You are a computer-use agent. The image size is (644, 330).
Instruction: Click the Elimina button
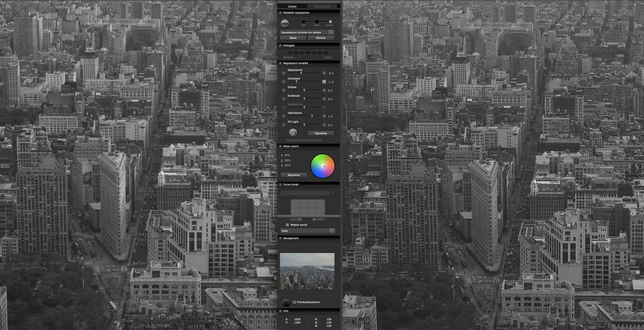[x=320, y=38]
